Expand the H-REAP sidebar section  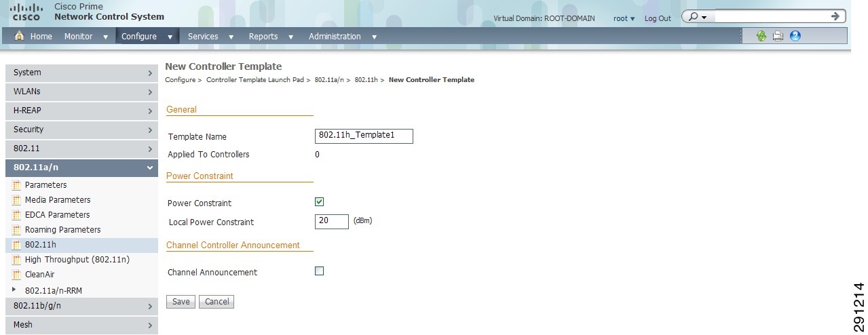[81, 111]
